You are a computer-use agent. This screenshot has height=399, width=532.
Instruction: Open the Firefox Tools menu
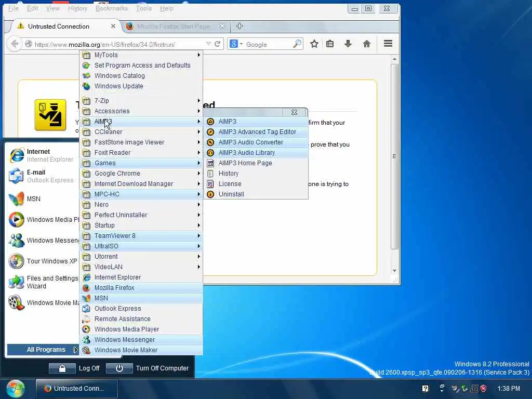click(x=144, y=8)
